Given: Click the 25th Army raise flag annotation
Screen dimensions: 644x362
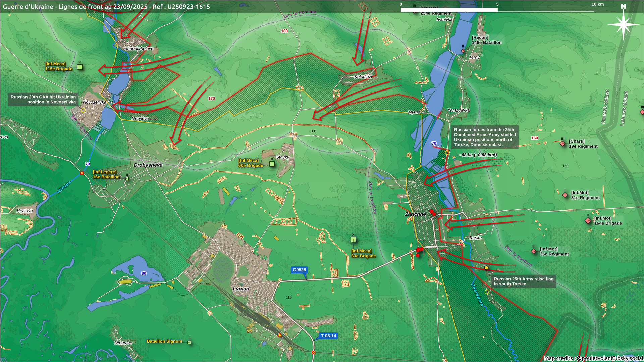Looking at the screenshot, I should (524, 281).
